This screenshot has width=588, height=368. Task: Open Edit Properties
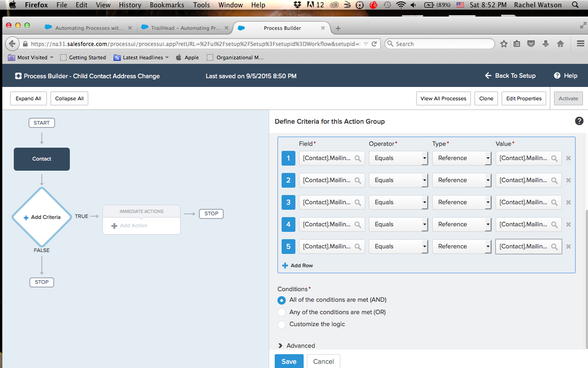point(524,98)
